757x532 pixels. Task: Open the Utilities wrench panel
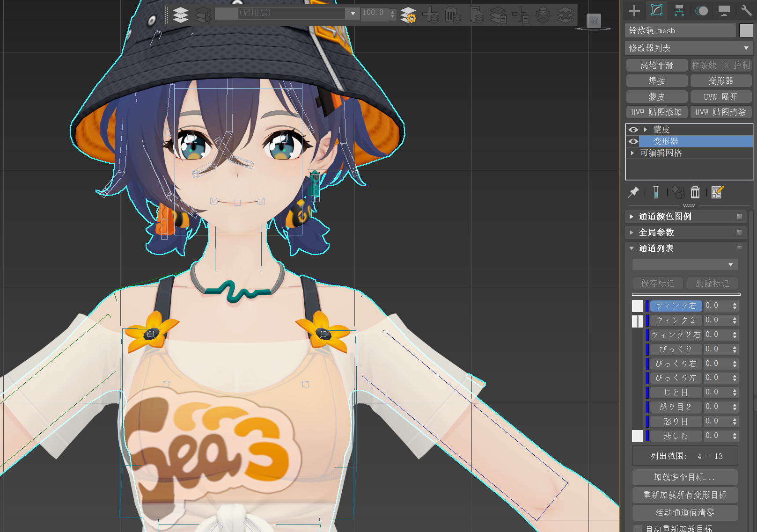click(x=746, y=10)
